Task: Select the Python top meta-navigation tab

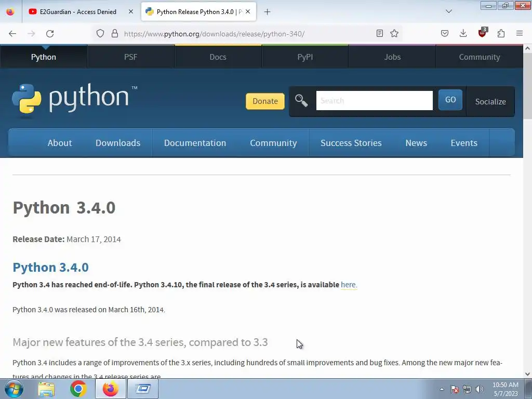Action: (x=44, y=57)
